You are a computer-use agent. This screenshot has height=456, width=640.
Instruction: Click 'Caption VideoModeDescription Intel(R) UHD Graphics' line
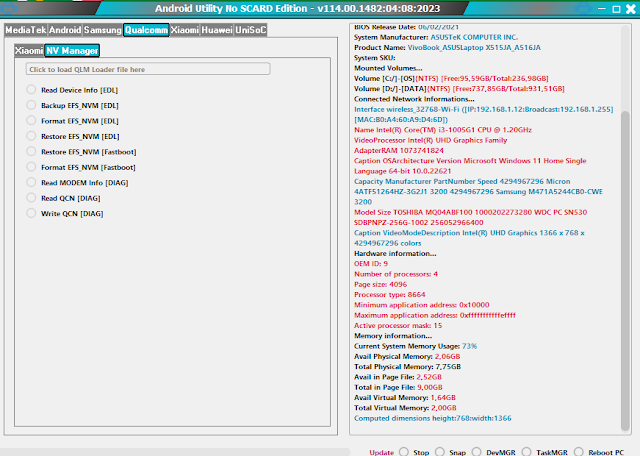click(x=469, y=233)
